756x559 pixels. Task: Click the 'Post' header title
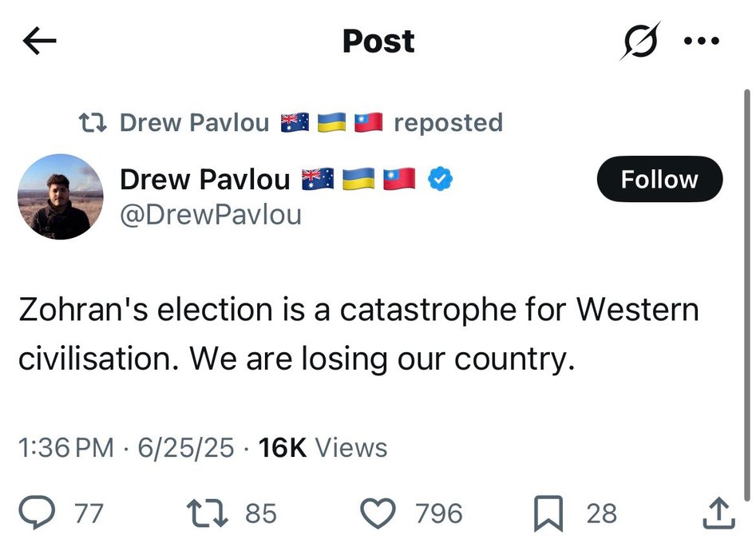[378, 42]
